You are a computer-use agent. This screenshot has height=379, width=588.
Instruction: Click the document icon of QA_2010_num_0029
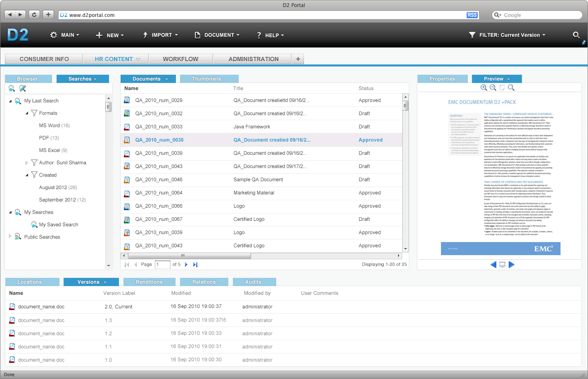(127, 100)
